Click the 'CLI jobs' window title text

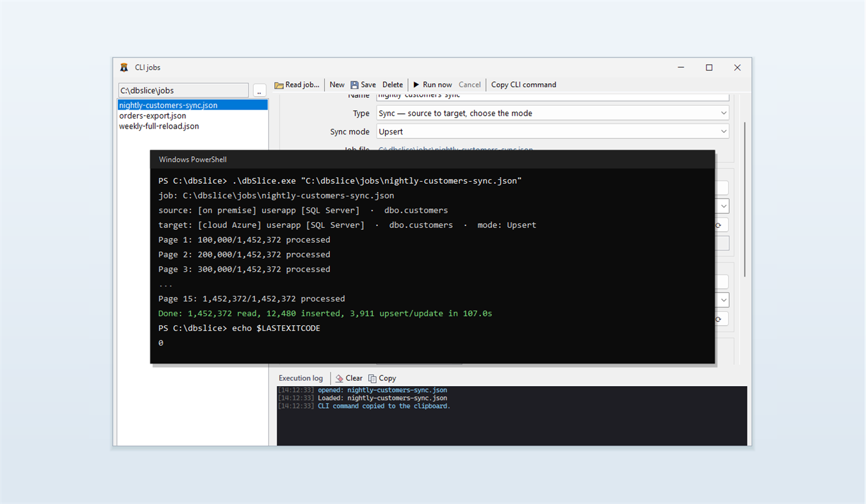pyautogui.click(x=147, y=67)
